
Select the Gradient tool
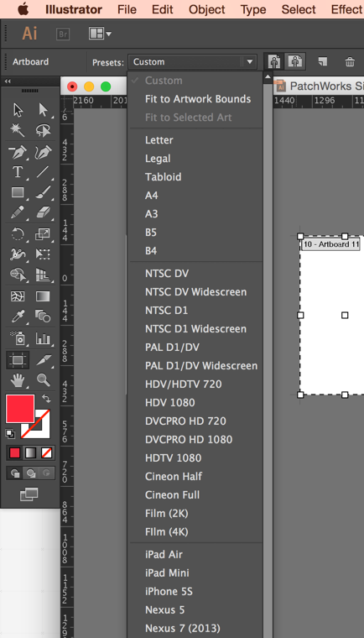coord(43,296)
